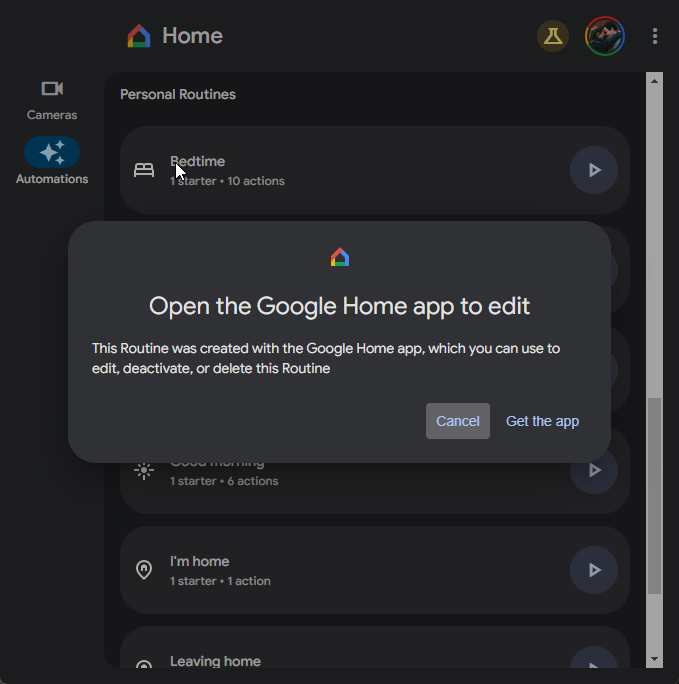The image size is (679, 684).
Task: Select the Automations sidebar item
Action: coord(52,162)
